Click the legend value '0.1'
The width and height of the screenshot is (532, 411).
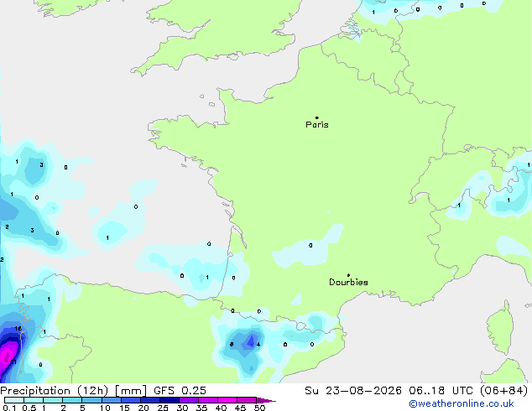[9, 408]
